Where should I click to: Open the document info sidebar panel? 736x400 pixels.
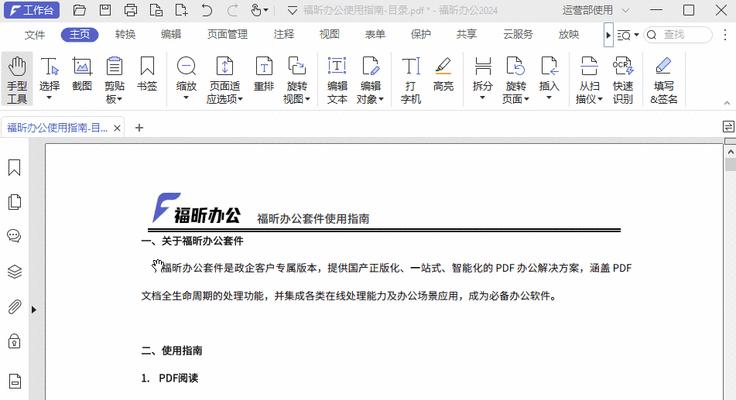(x=15, y=381)
